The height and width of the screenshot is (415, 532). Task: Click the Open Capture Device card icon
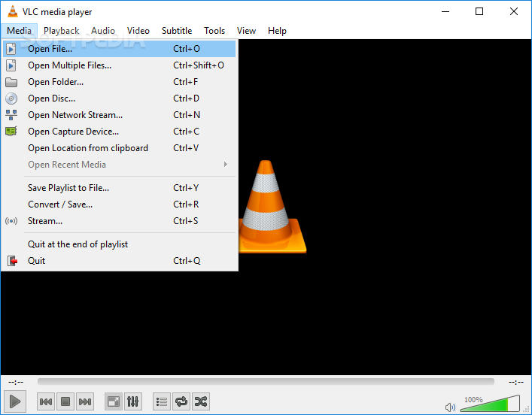click(11, 132)
